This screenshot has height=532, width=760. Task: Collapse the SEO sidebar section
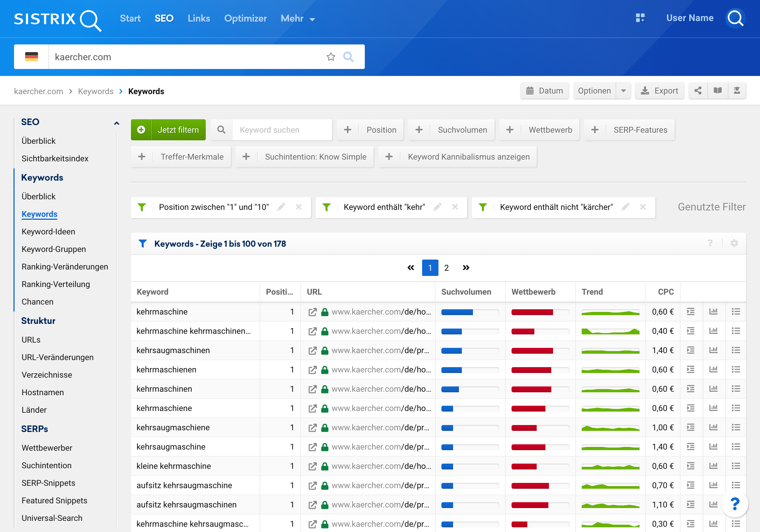(x=117, y=123)
